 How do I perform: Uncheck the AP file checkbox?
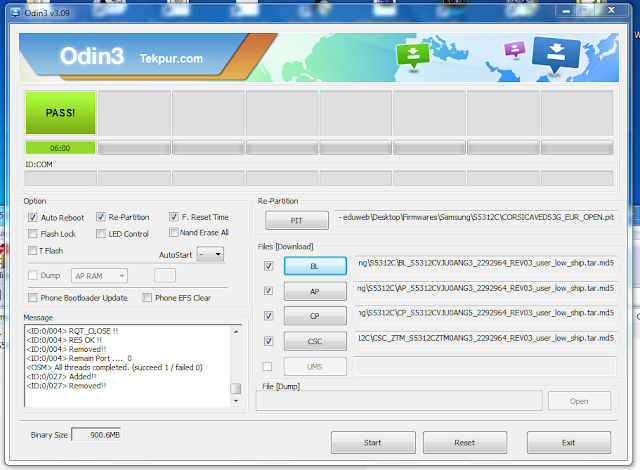[x=269, y=290]
